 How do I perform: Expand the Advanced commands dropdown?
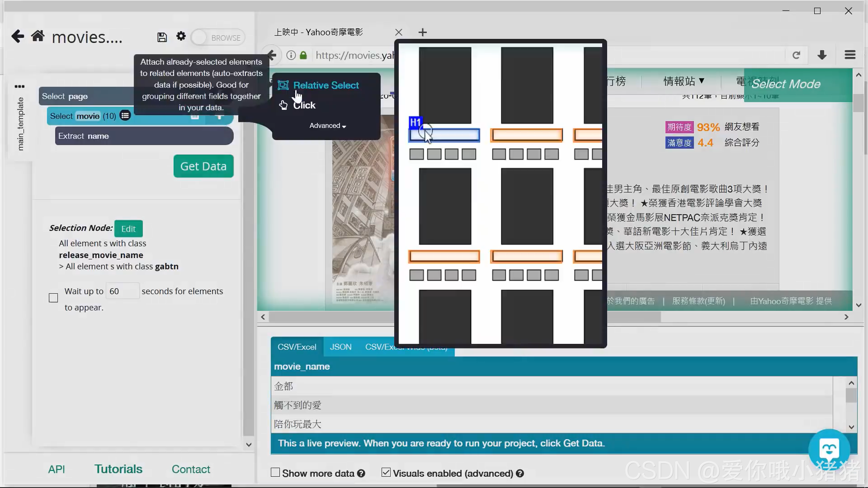(x=328, y=126)
